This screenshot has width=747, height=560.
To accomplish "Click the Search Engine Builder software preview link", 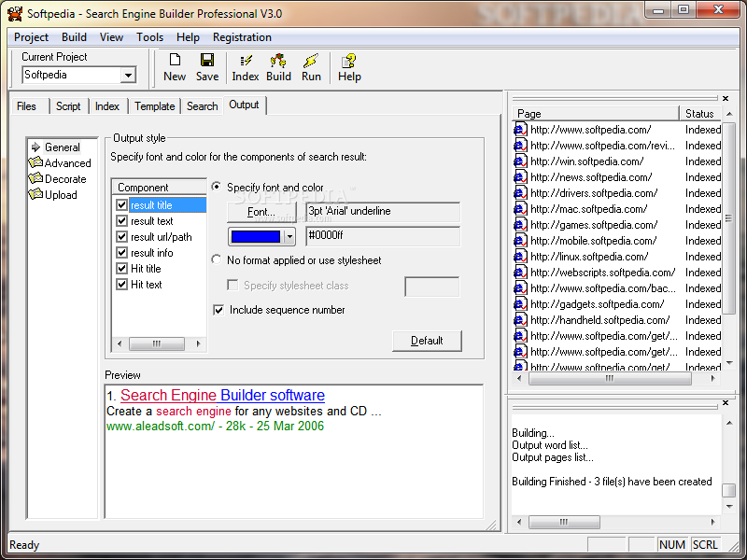I will click(222, 395).
